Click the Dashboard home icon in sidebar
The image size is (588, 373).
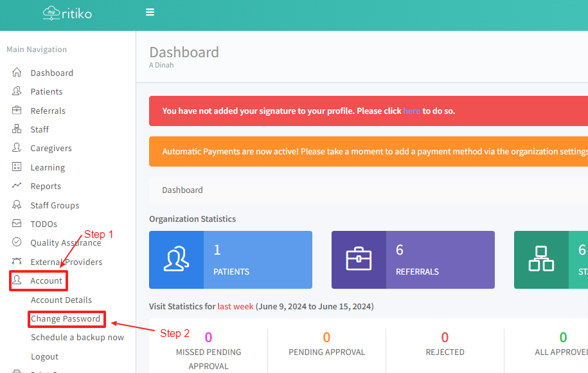(17, 73)
